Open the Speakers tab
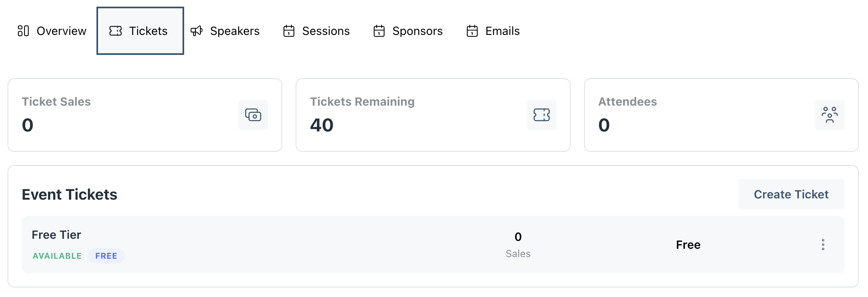Viewport: 868px width, 297px height. pyautogui.click(x=234, y=31)
